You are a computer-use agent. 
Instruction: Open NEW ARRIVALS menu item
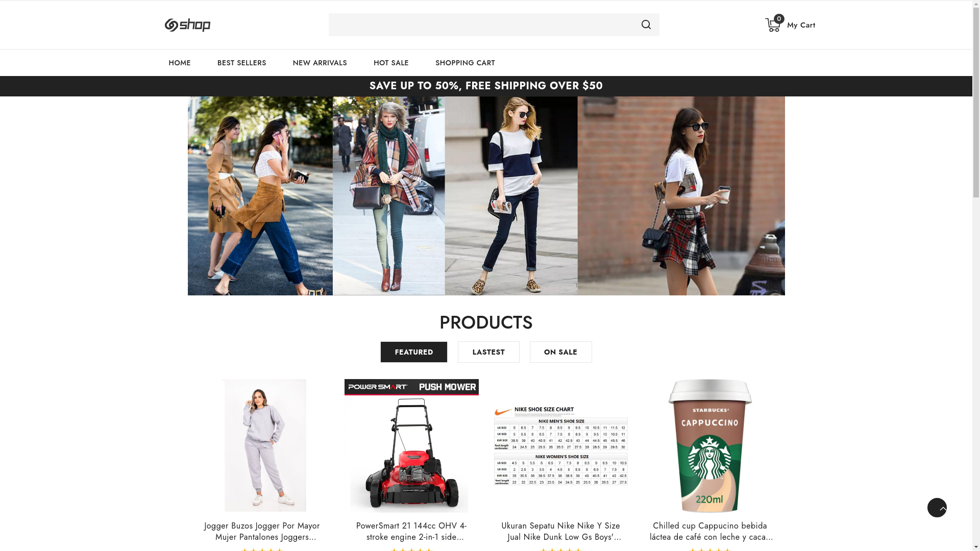click(320, 63)
